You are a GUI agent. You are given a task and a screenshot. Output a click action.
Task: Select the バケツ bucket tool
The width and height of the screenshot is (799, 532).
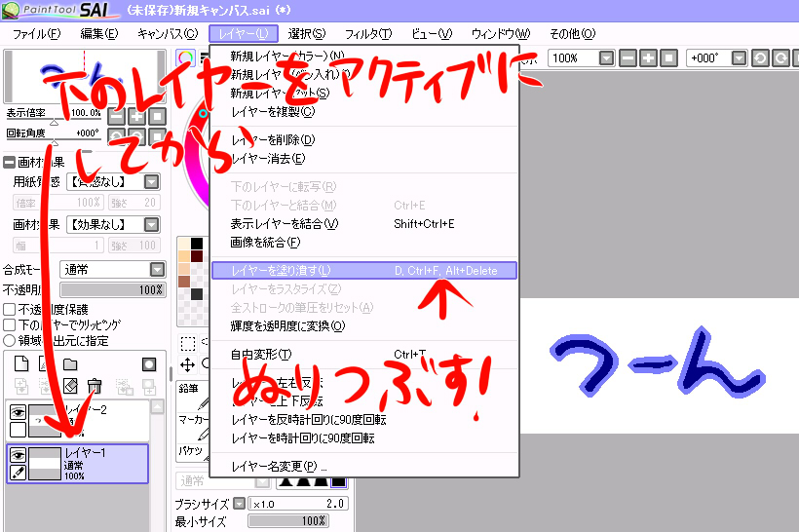pos(194,452)
